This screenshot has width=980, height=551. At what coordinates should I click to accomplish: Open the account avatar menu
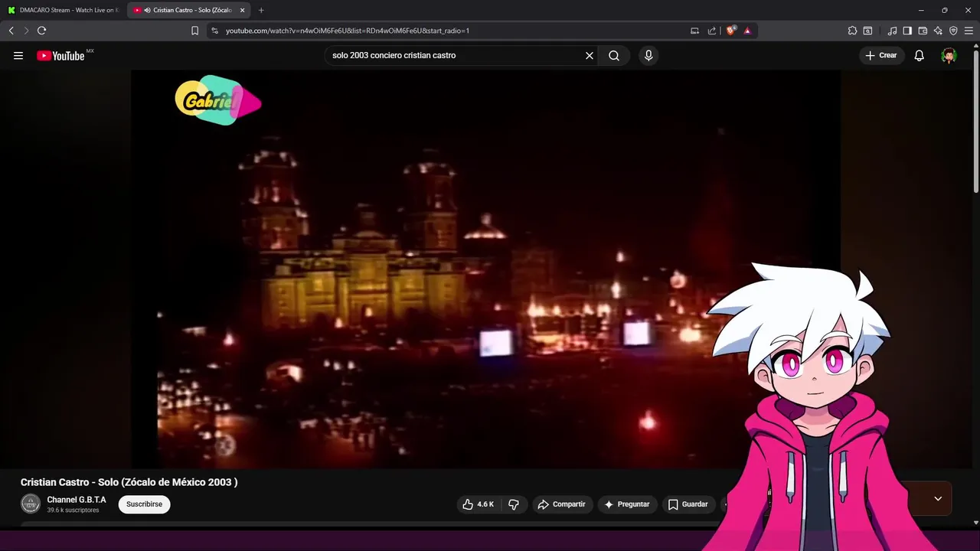coord(949,55)
